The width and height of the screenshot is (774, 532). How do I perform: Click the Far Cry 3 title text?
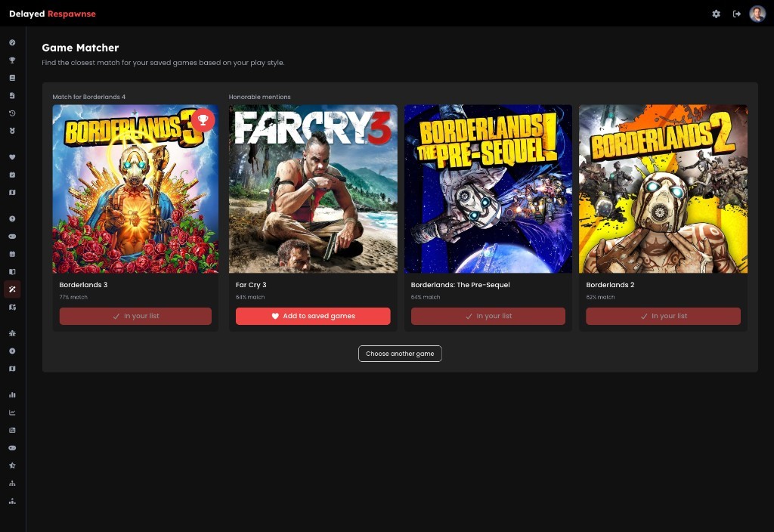pos(251,285)
